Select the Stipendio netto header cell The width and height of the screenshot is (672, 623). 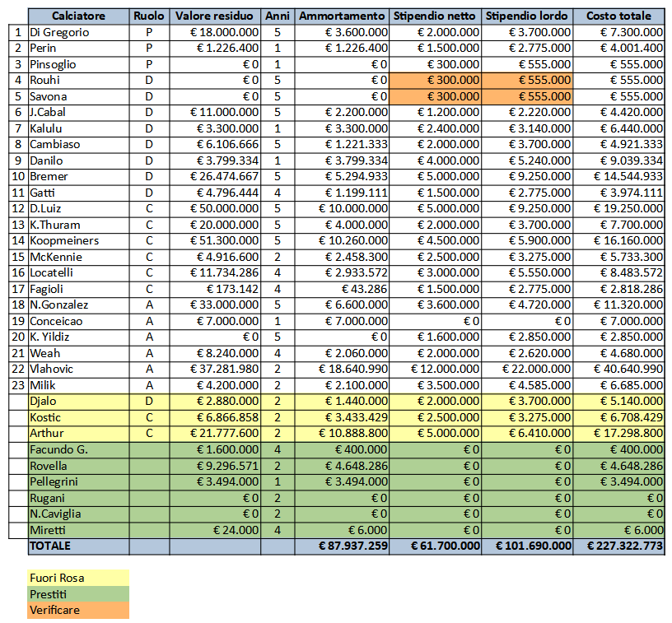coord(435,16)
